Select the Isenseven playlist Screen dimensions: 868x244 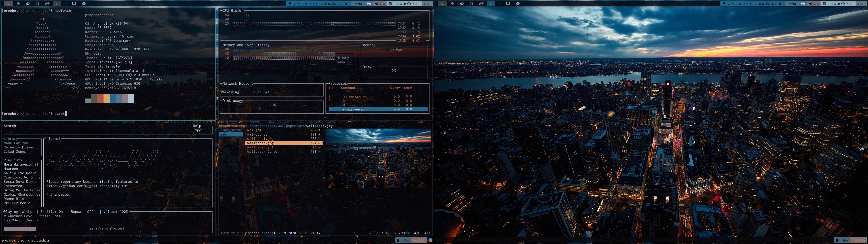point(13,186)
